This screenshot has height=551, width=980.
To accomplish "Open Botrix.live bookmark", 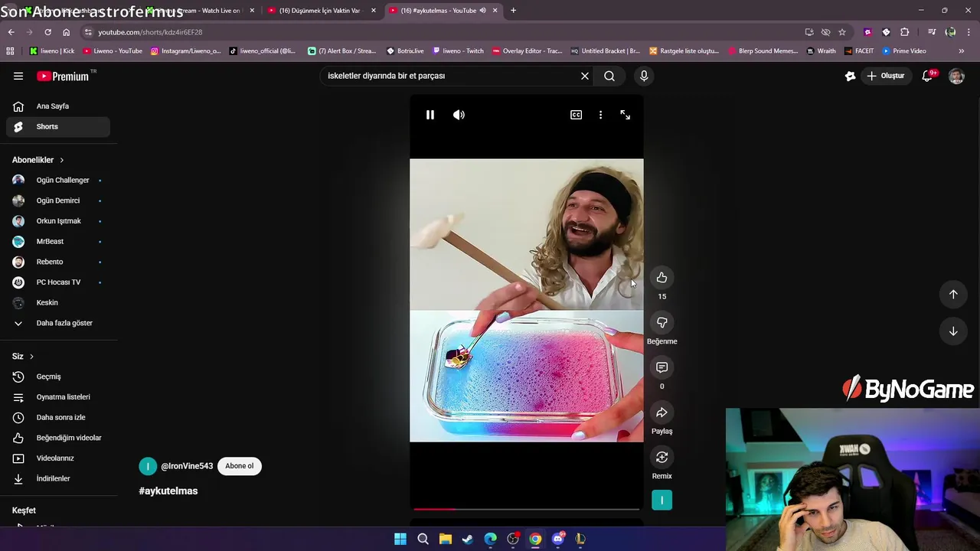I will click(405, 51).
